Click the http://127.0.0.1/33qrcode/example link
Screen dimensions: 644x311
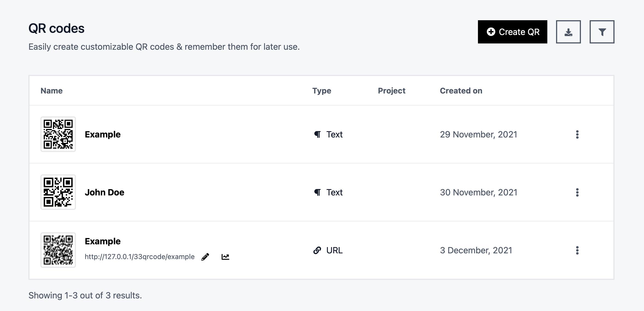(140, 257)
